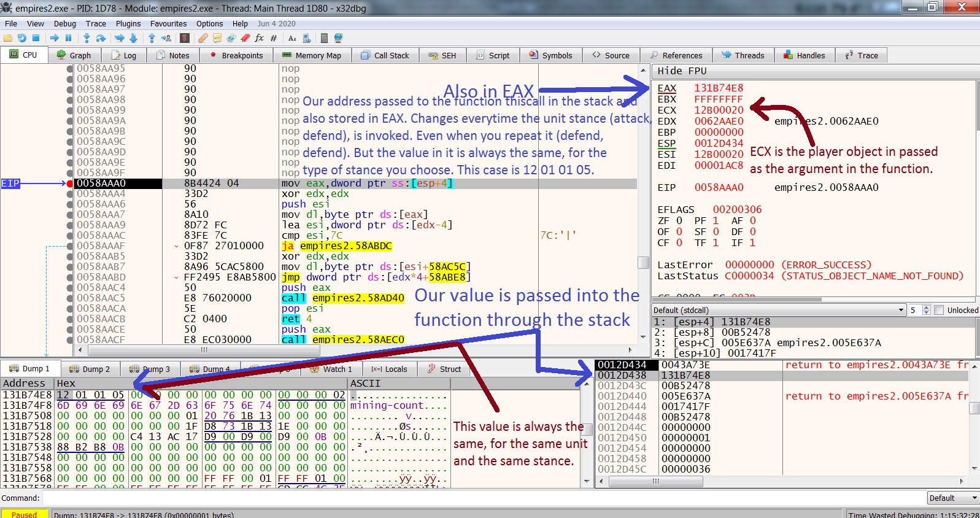Click the Step Into toolbar icon

pyautogui.click(x=87, y=38)
